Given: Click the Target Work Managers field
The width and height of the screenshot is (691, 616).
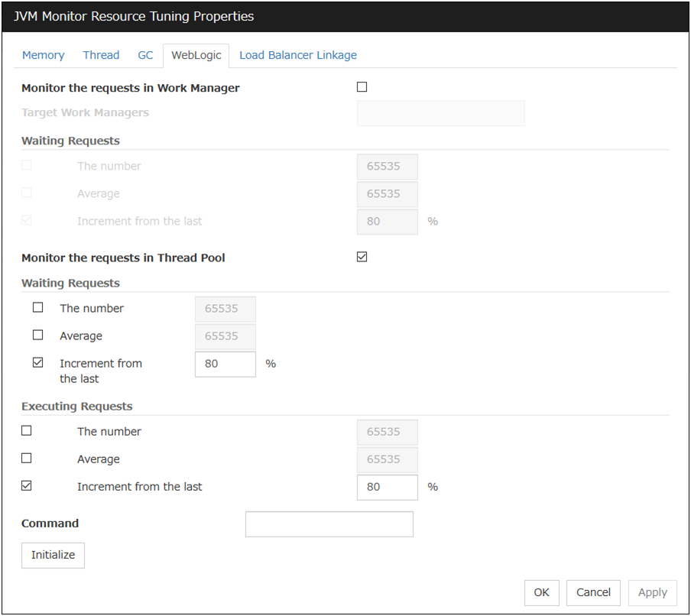Looking at the screenshot, I should (x=440, y=113).
